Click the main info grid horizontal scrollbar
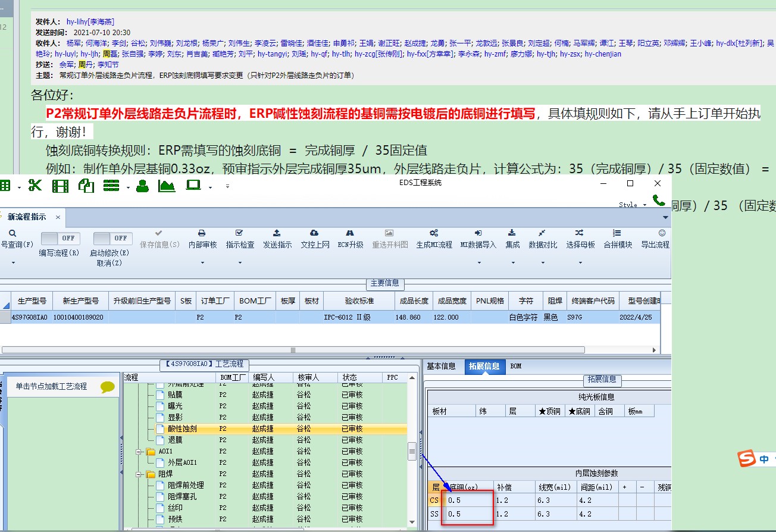 [x=292, y=350]
